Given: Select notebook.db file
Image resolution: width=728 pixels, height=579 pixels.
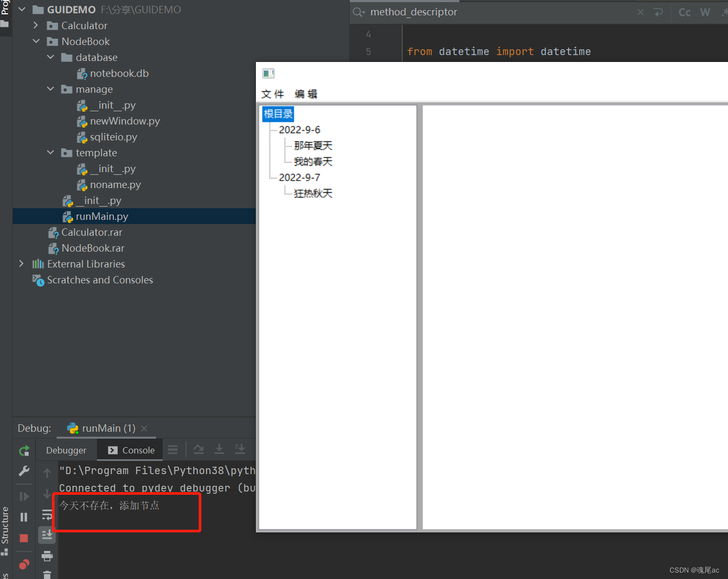Looking at the screenshot, I should click(x=112, y=73).
